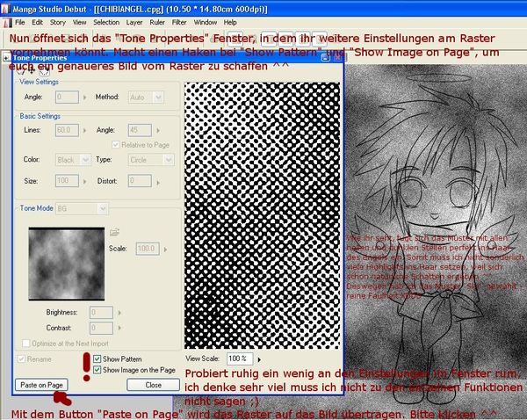Expand the View Scale arrow
Screen dimensions: 527x420
pyautogui.click(x=259, y=359)
